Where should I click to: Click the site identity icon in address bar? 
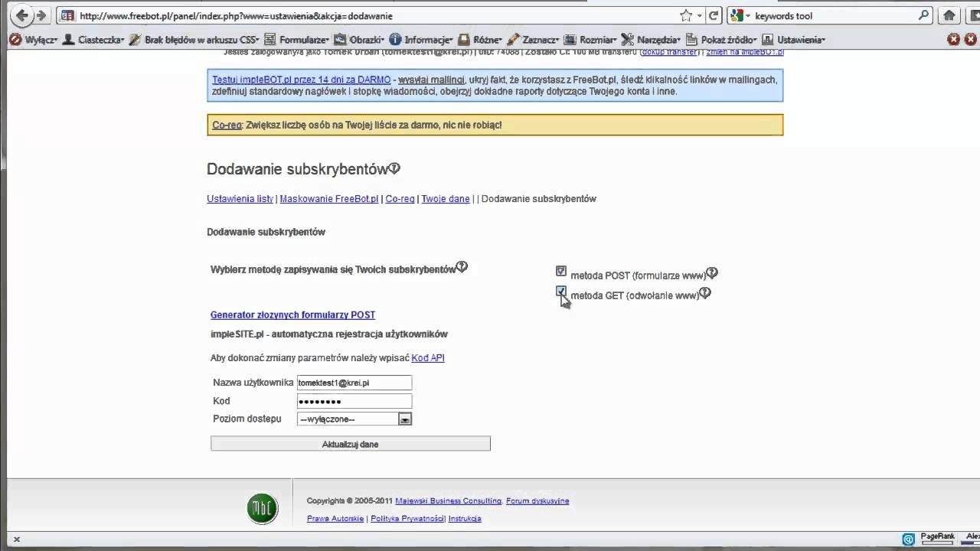[x=67, y=15]
